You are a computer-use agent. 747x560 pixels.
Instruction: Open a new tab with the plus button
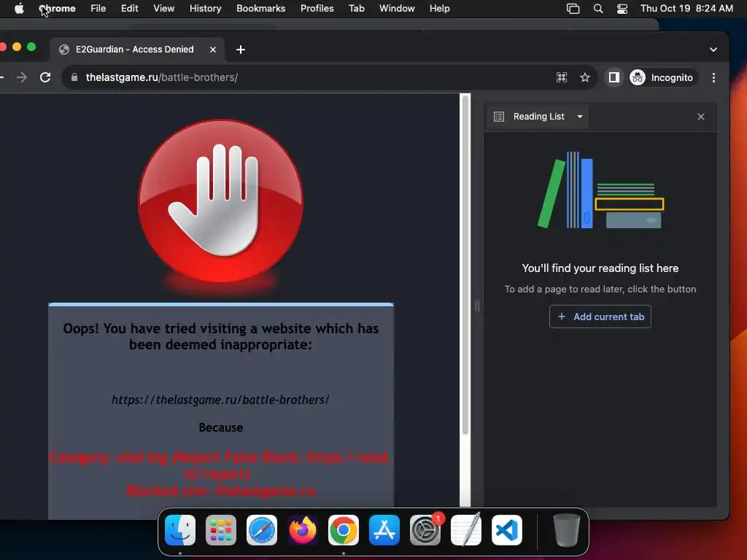[x=241, y=50]
